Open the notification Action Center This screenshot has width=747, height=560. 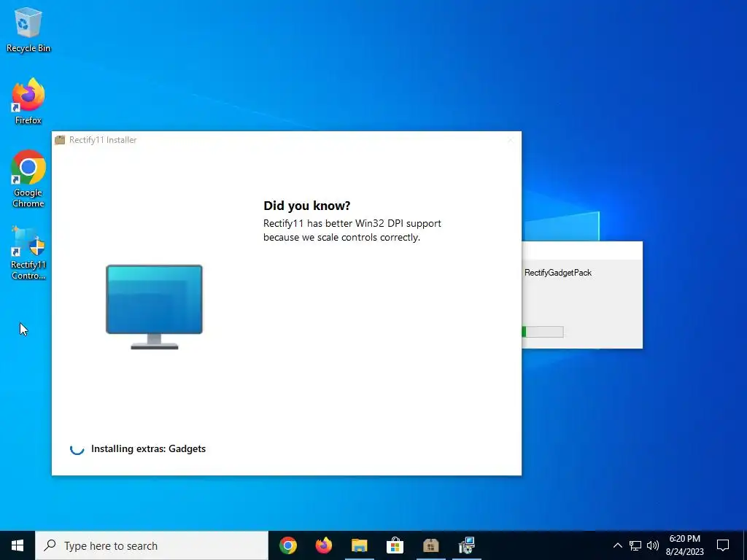[723, 545]
